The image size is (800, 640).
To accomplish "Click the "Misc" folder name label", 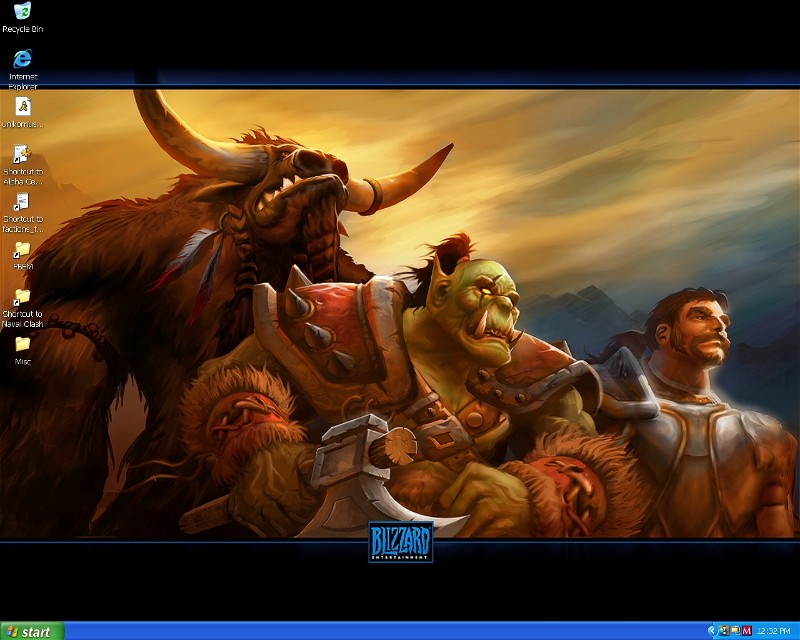I will [x=22, y=362].
